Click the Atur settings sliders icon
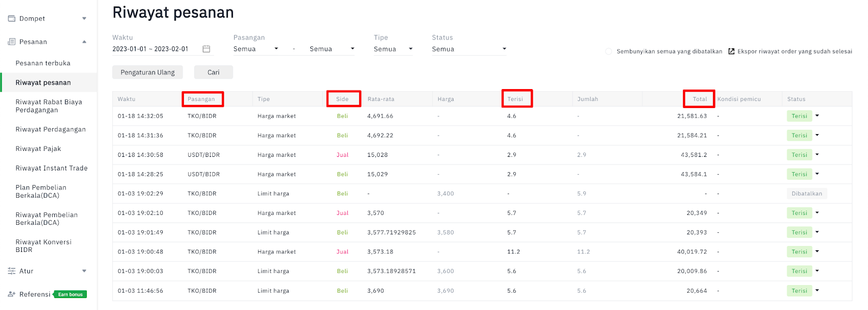This screenshot has height=310, width=868. [x=11, y=271]
